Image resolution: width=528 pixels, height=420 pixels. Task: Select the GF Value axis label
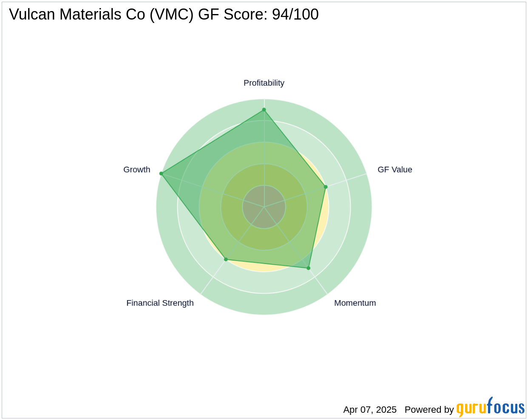(395, 170)
